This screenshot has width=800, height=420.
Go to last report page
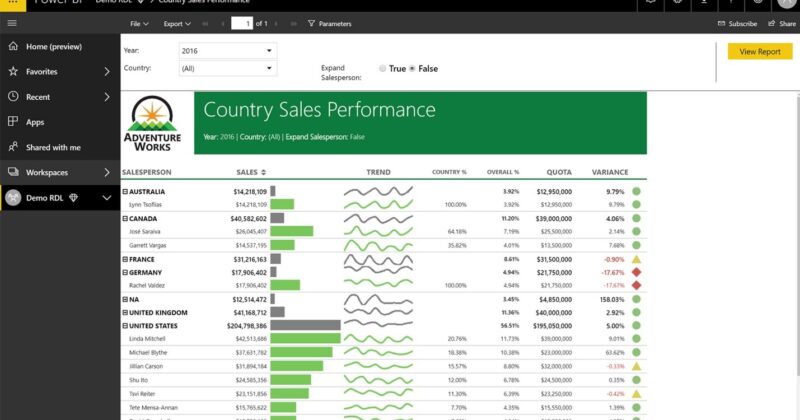point(293,23)
